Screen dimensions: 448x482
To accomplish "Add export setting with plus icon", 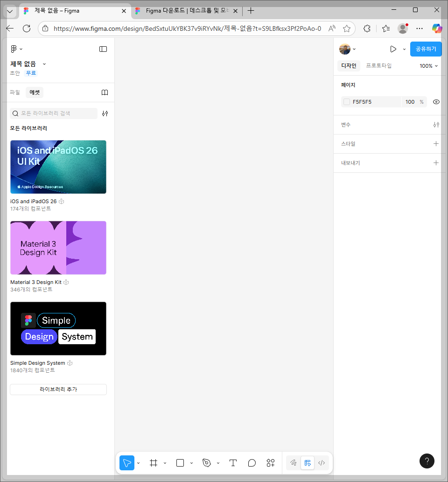I will (436, 163).
